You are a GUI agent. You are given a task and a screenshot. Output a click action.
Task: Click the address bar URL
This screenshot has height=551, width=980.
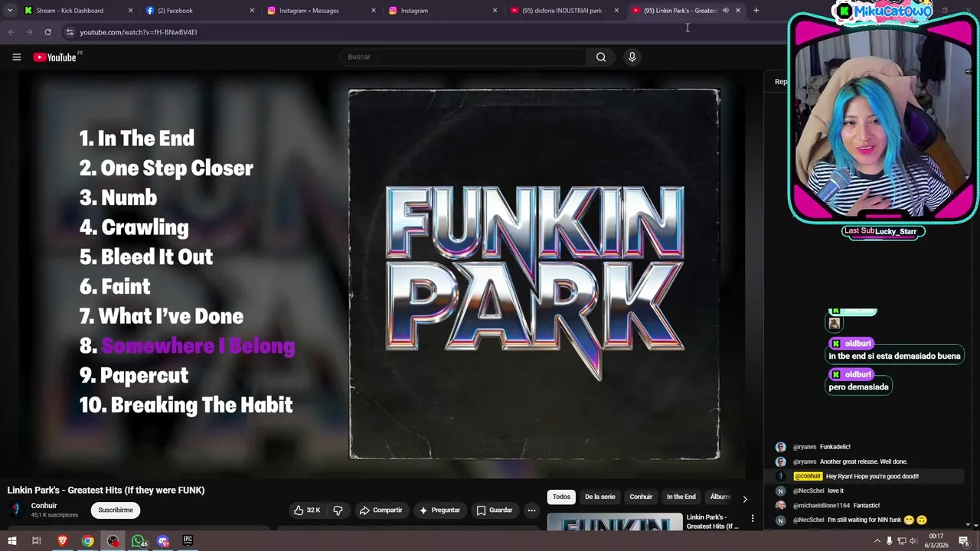point(139,32)
